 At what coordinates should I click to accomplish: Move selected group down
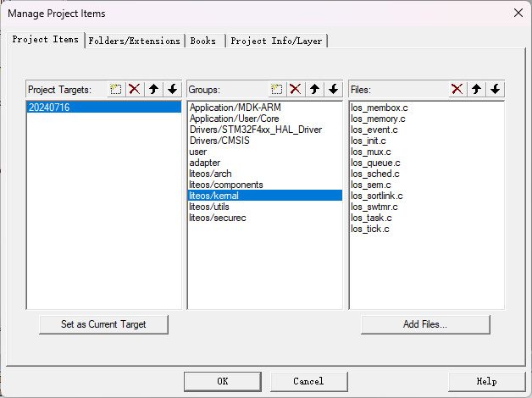click(x=334, y=90)
